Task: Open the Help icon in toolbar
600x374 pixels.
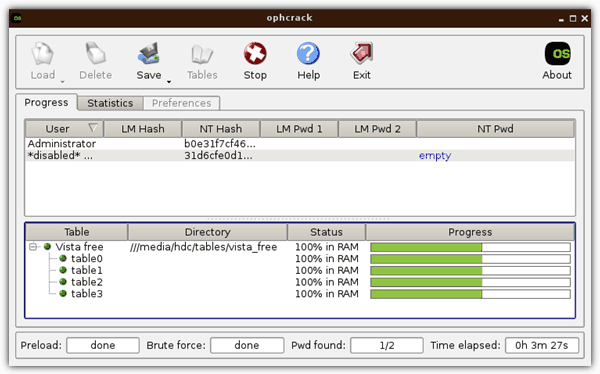Action: point(308,53)
